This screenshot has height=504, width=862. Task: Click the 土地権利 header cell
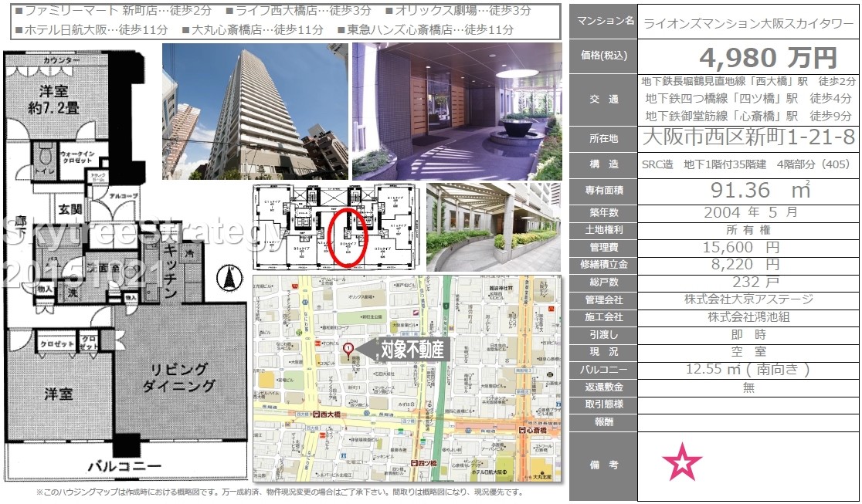pyautogui.click(x=603, y=230)
